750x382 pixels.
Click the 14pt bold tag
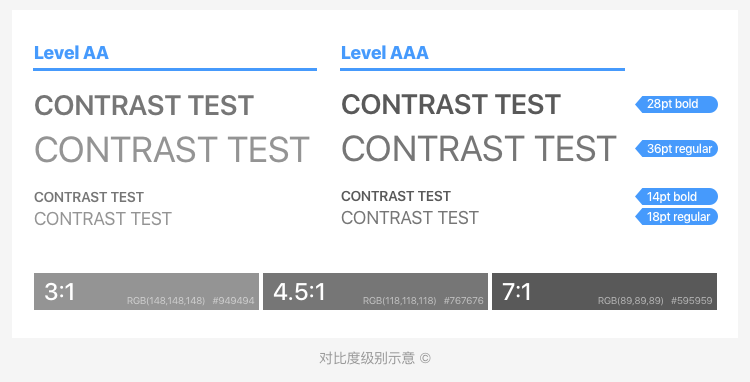pyautogui.click(x=676, y=196)
